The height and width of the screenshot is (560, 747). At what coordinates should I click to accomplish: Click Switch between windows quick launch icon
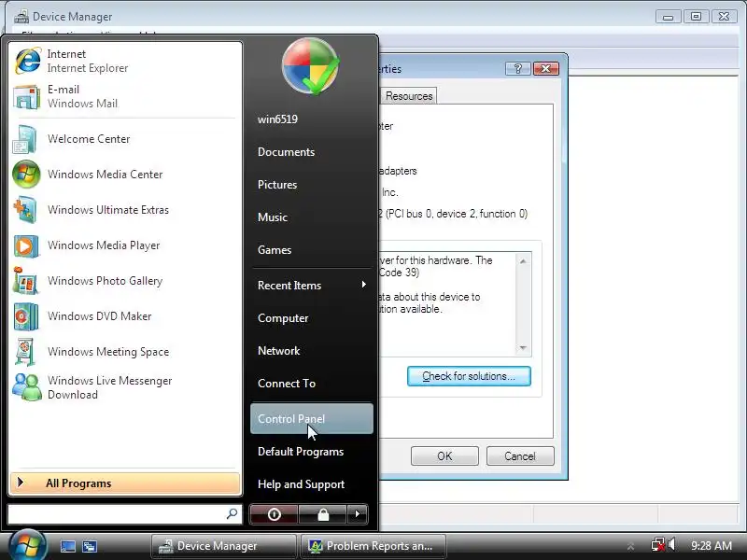(89, 546)
